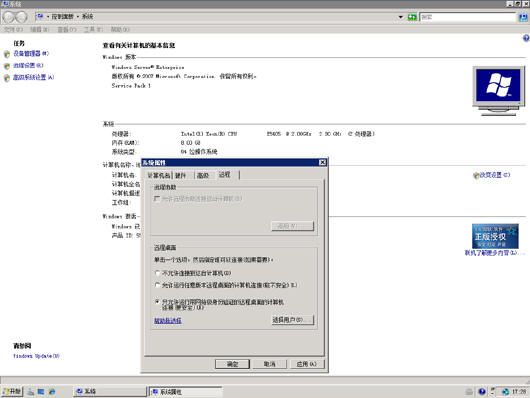The image size is (530, 398).
Task: Click the taskbar clock 17:28
Action: coord(520,392)
